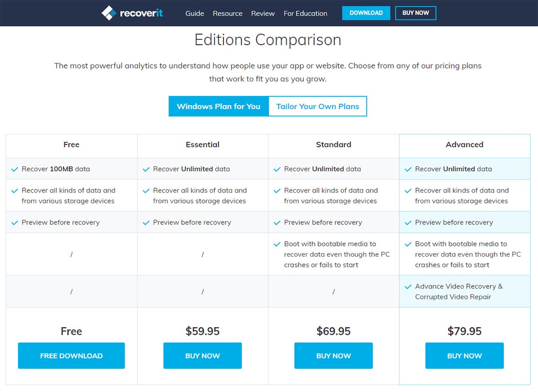This screenshot has width=538, height=392.
Task: Open the Resource navigation link
Action: 227,13
